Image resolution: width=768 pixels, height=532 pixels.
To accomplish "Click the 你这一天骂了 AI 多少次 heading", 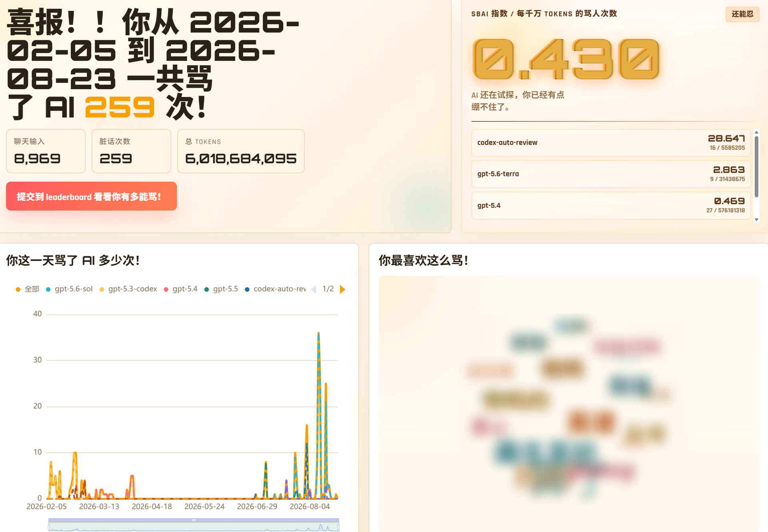I will [73, 261].
